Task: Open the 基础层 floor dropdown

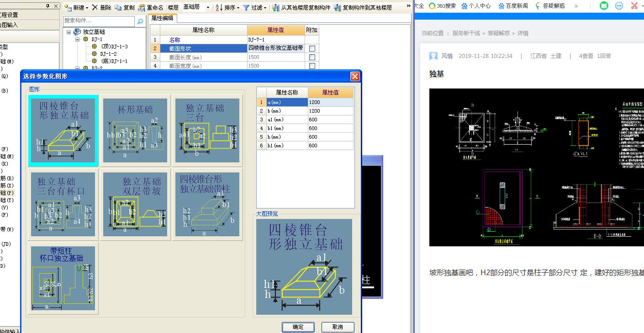Action: 208,8
